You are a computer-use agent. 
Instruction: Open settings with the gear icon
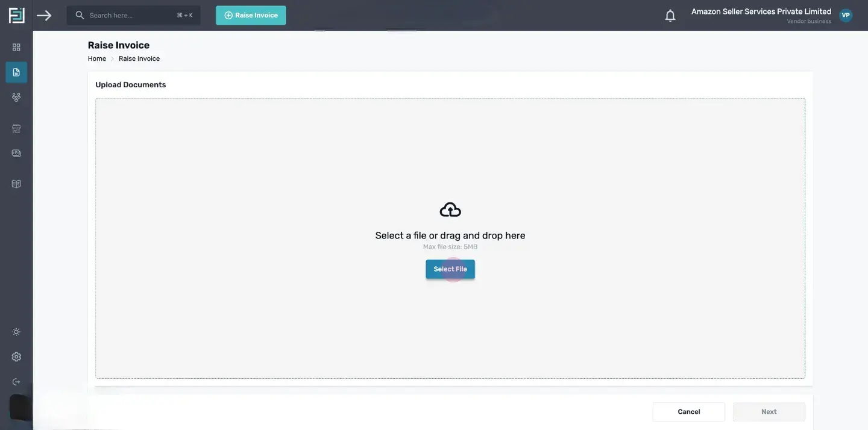tap(16, 357)
